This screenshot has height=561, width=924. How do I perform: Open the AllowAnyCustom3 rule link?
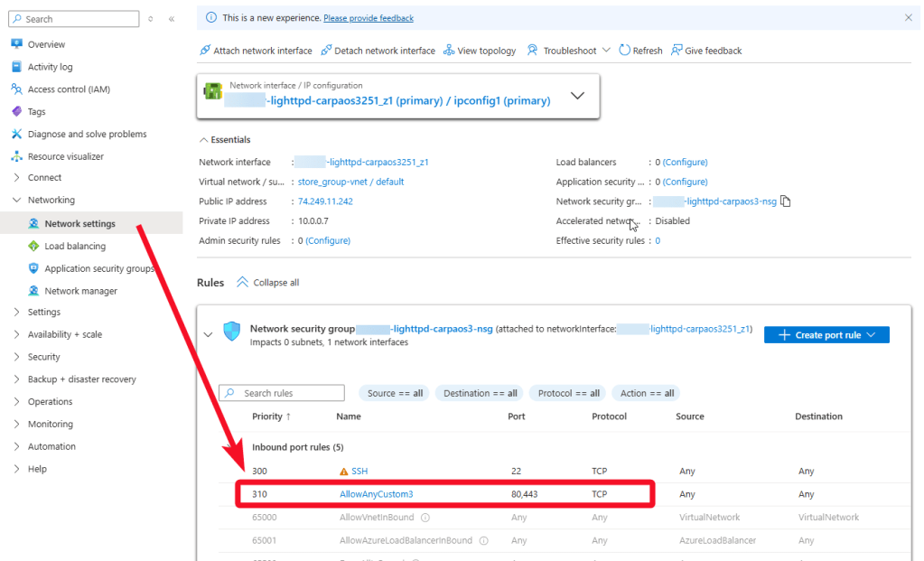click(376, 494)
